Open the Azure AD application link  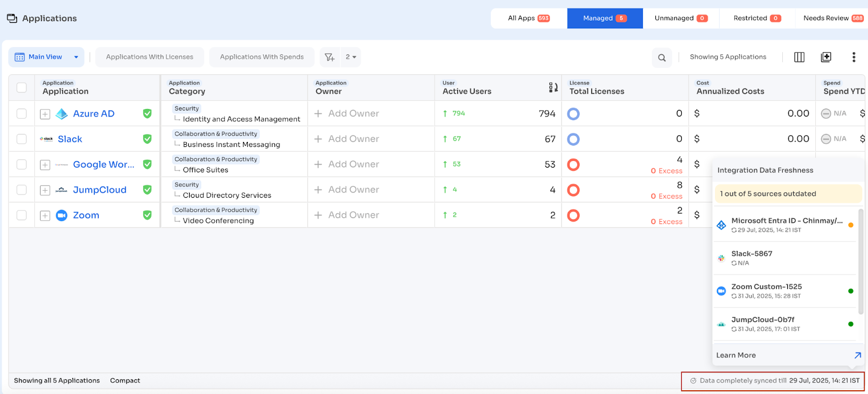[94, 114]
